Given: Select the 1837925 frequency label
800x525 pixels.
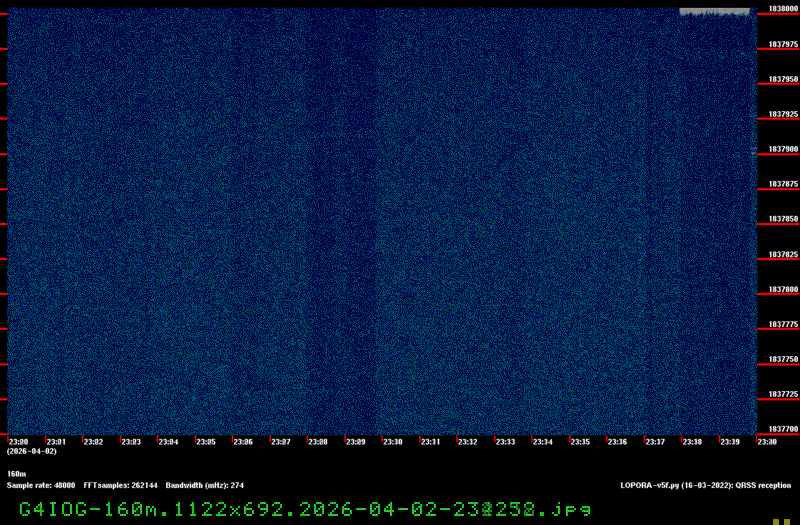Looking at the screenshot, I should pyautogui.click(x=783, y=114).
